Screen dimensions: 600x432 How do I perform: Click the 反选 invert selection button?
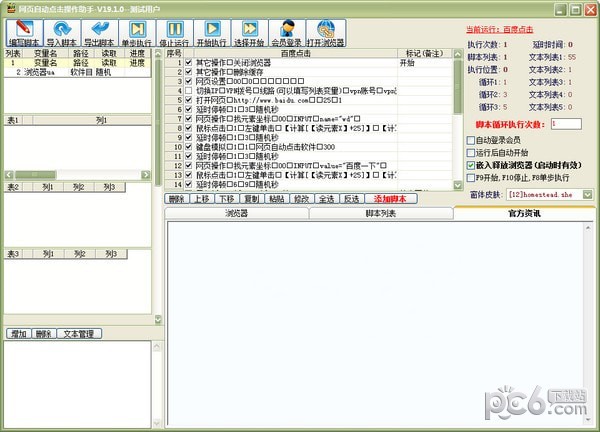pos(351,199)
